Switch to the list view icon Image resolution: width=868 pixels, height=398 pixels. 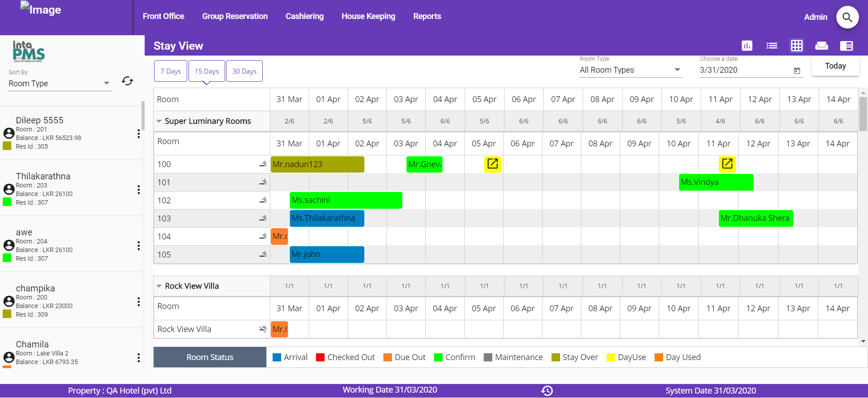[772, 46]
